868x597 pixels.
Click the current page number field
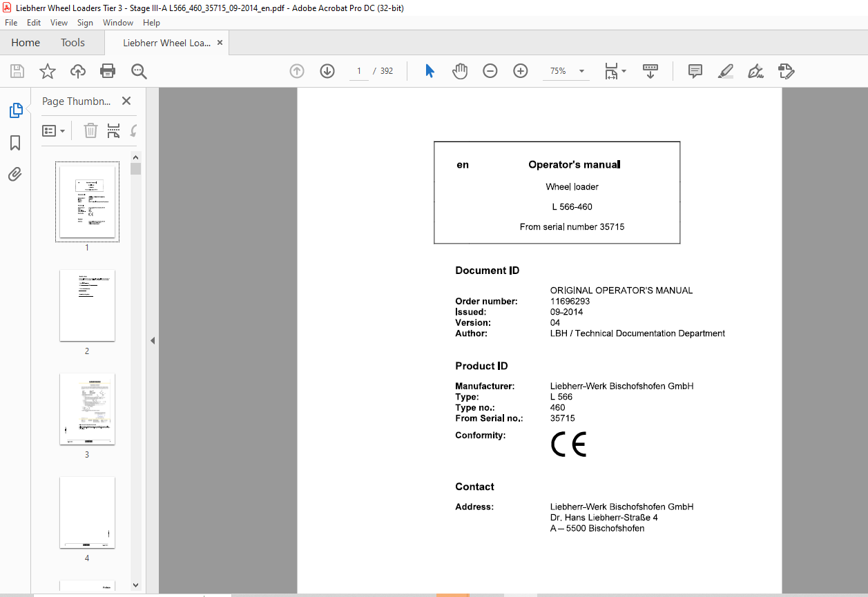coord(359,71)
